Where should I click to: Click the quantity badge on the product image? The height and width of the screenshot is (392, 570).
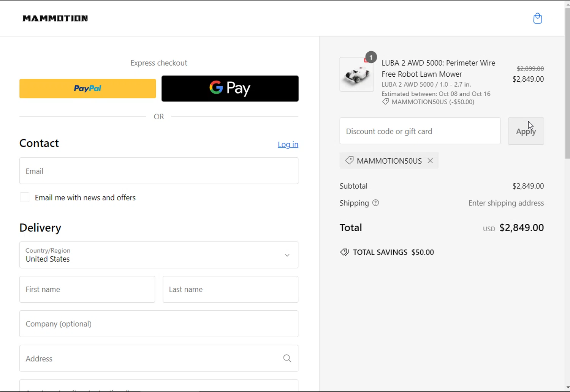click(371, 57)
